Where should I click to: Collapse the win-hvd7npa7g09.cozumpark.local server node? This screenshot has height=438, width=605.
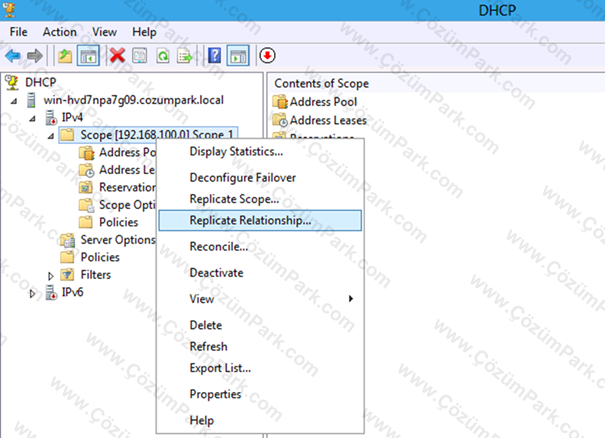coord(14,101)
